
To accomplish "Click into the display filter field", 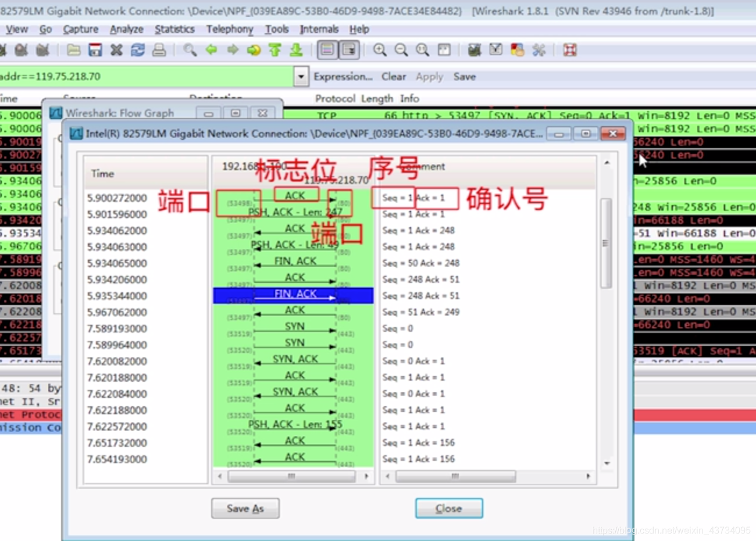I will click(147, 77).
